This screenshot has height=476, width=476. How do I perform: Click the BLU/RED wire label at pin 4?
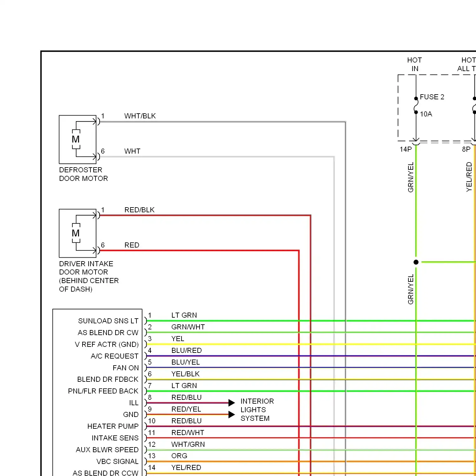[x=187, y=350]
